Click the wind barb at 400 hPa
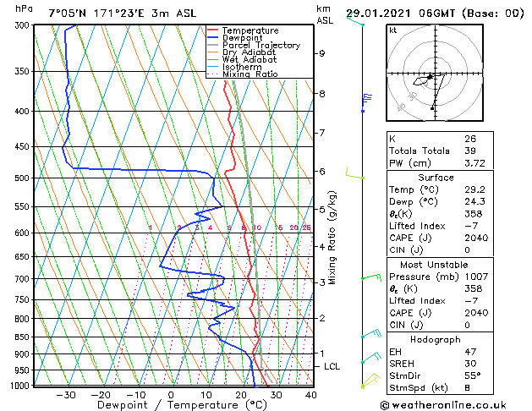Viewport: 532px width, 411px height. click(x=367, y=102)
